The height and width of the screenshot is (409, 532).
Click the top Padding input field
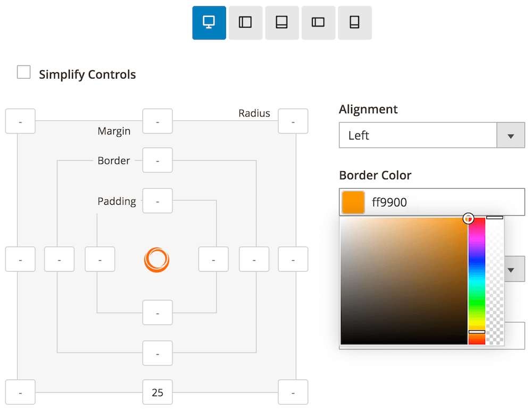coord(157,201)
